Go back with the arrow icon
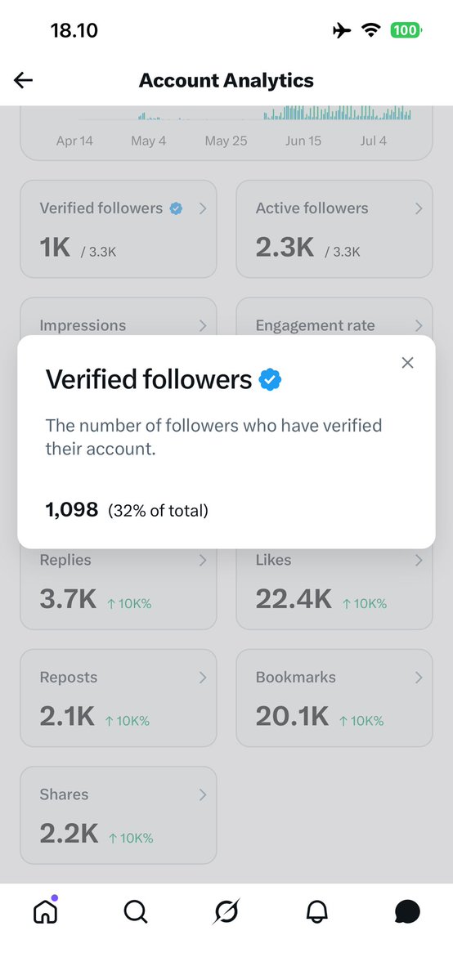This screenshot has height=980, width=453. click(x=23, y=80)
